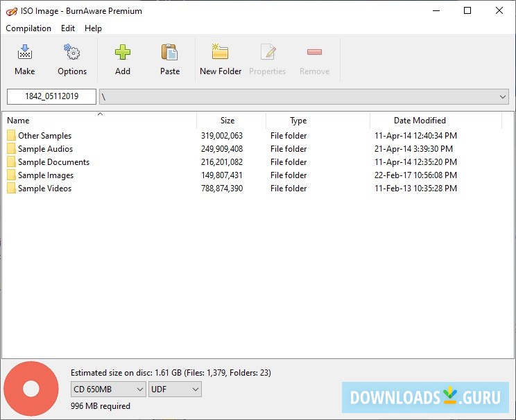Screen dimensions: 516x420
Task: Click File folder type in Other Samples row
Action: [x=289, y=136]
